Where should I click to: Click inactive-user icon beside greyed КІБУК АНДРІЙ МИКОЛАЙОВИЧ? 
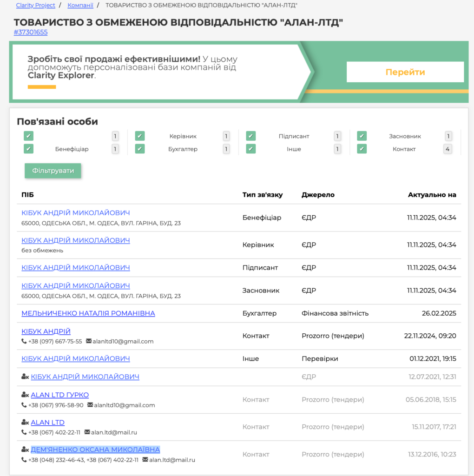click(x=25, y=377)
